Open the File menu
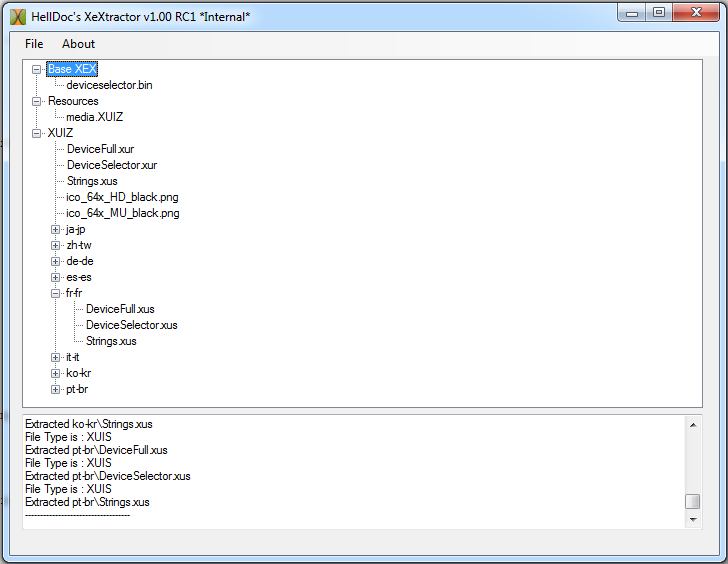 34,44
